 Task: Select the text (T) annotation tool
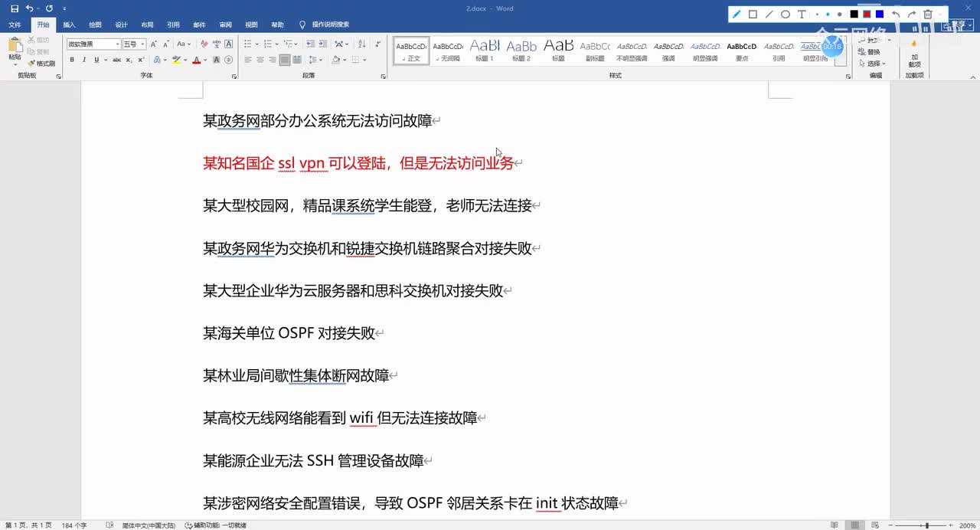[802, 14]
